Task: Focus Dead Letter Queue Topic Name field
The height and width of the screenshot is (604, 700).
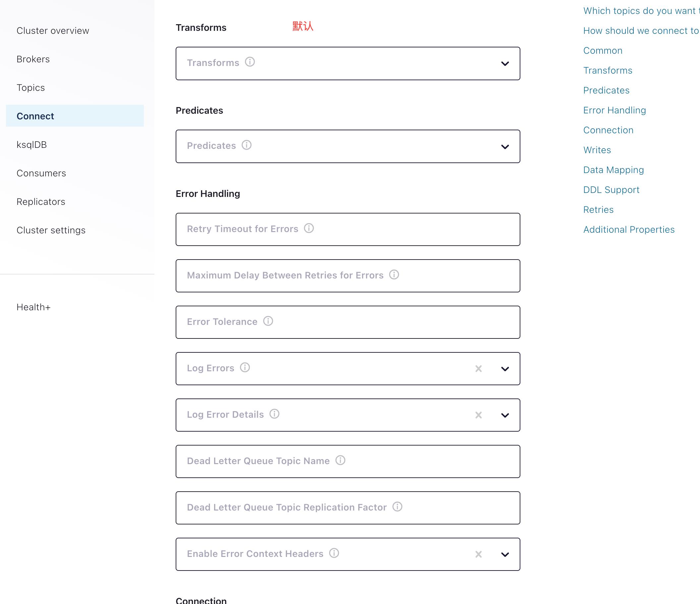Action: coord(348,461)
